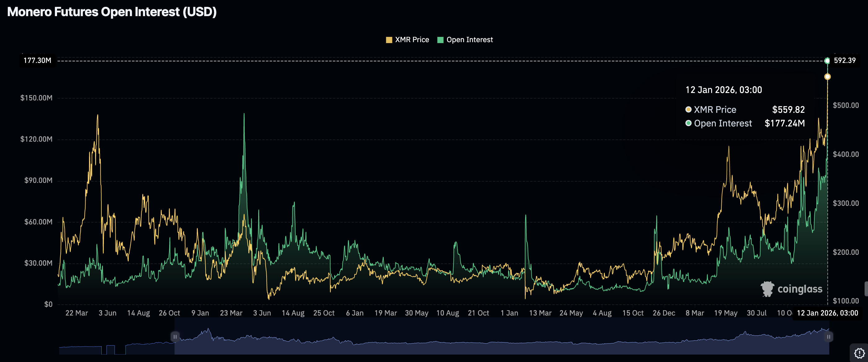Click the green dot beside Open Interest in tooltip
The height and width of the screenshot is (362, 868).
click(689, 123)
